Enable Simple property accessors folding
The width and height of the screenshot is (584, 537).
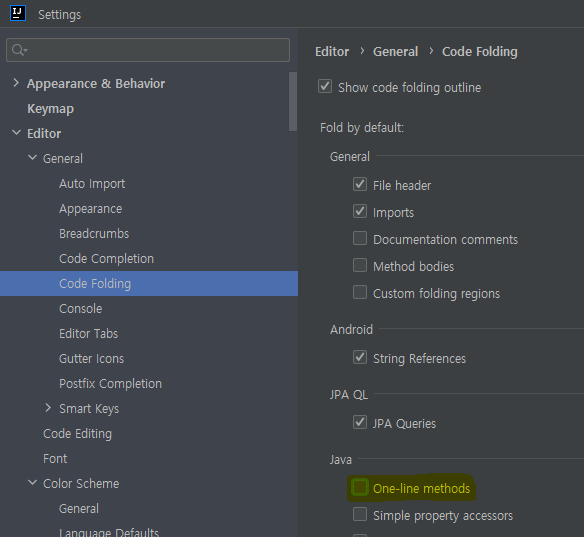(x=360, y=514)
